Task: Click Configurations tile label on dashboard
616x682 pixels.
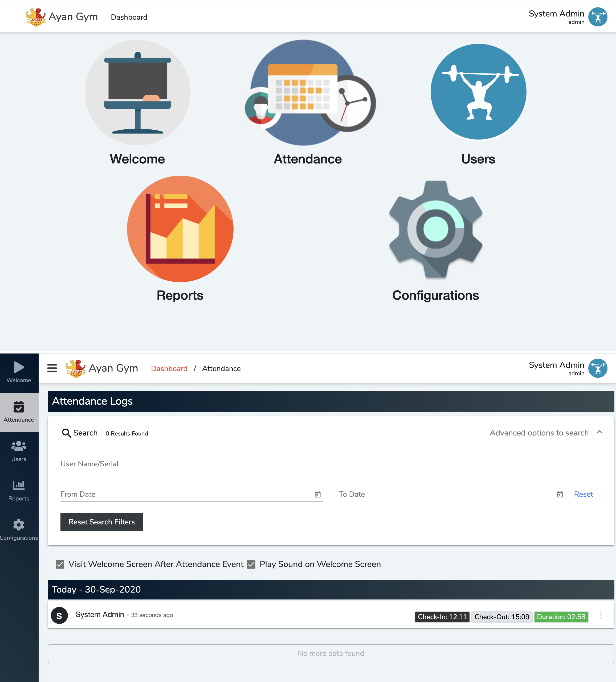Action: (435, 295)
